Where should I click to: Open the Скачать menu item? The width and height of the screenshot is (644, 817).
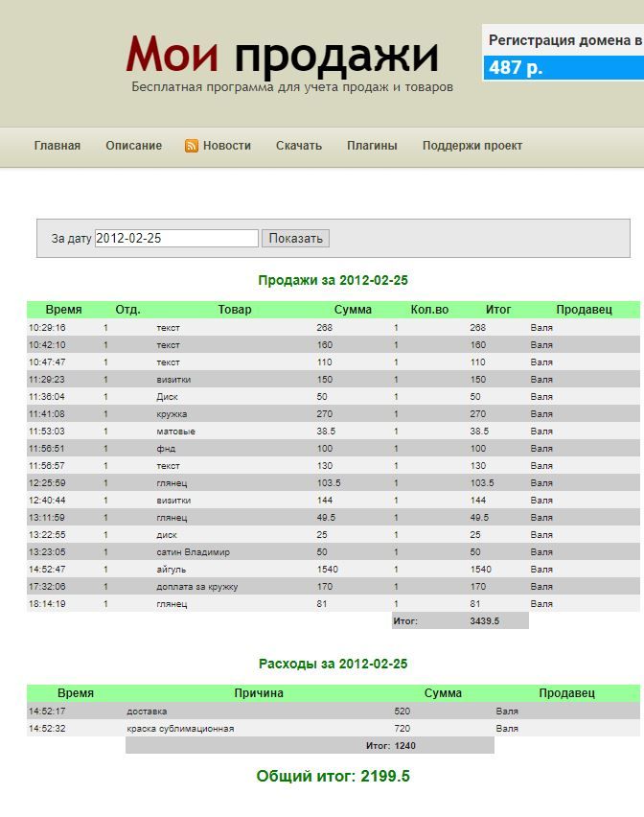(299, 146)
